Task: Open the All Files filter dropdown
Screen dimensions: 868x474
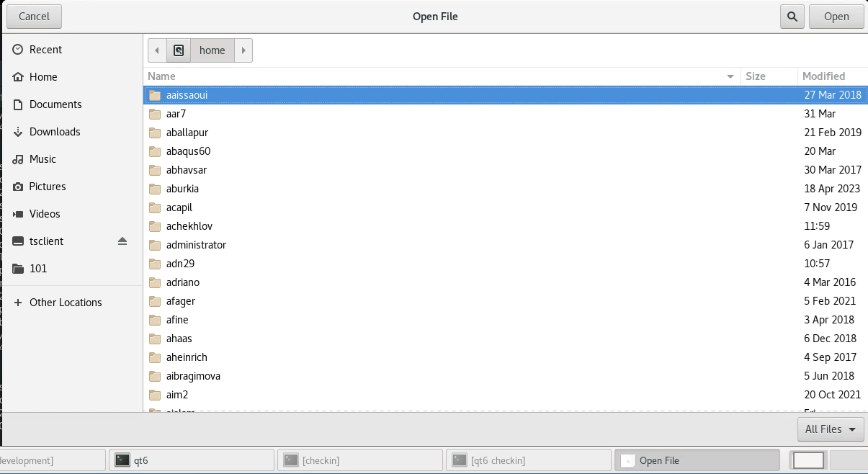Action: click(831, 429)
